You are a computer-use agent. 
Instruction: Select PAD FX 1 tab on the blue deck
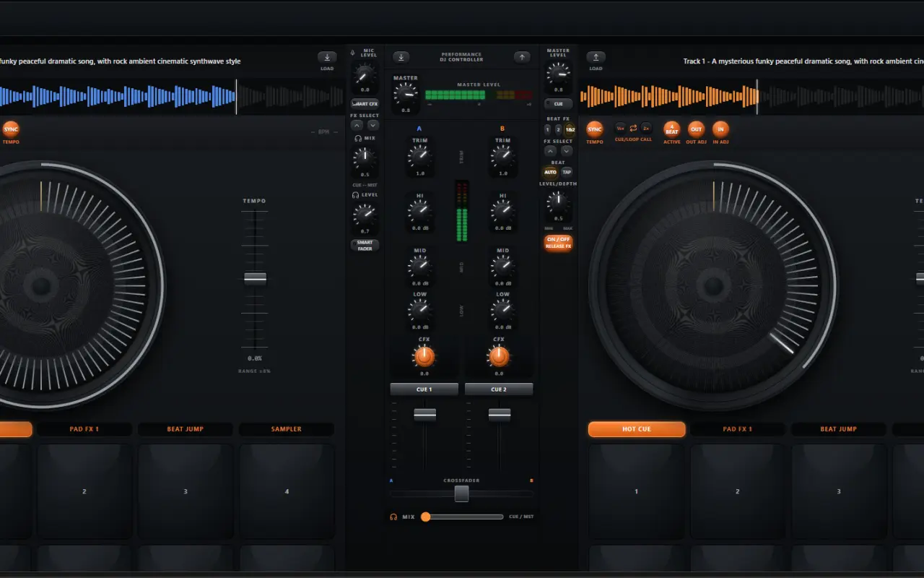84,429
